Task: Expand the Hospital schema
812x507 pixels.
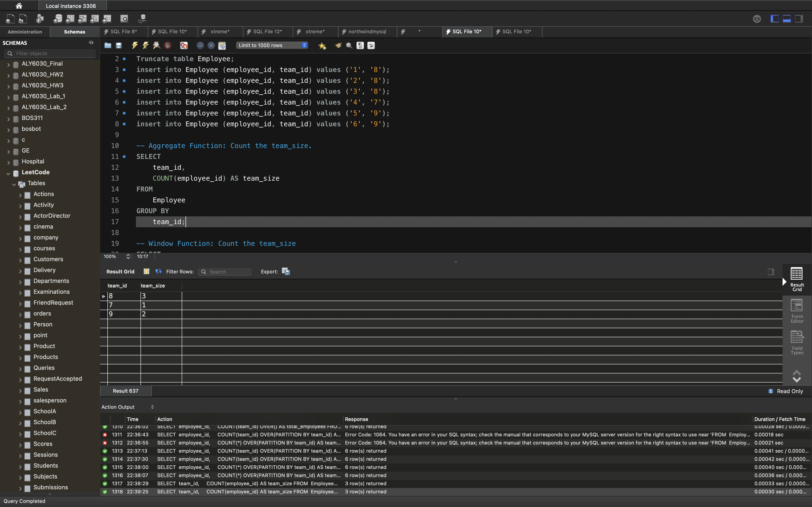Action: [x=8, y=162]
